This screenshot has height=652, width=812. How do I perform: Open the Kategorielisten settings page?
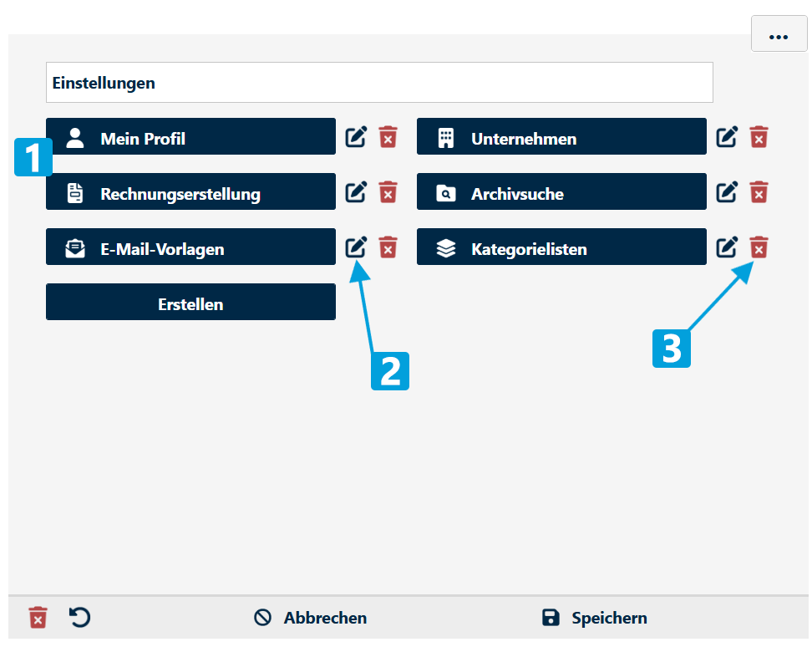(561, 247)
